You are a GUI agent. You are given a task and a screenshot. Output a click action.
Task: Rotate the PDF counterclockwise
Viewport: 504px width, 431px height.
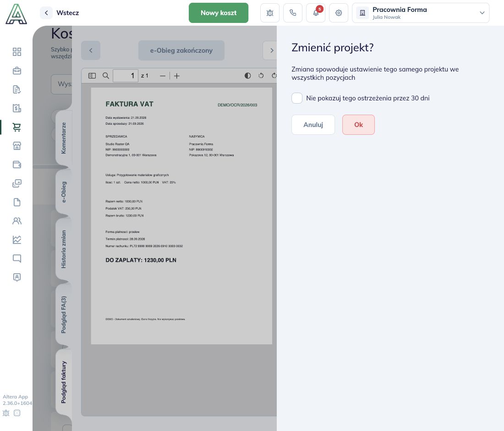261,76
